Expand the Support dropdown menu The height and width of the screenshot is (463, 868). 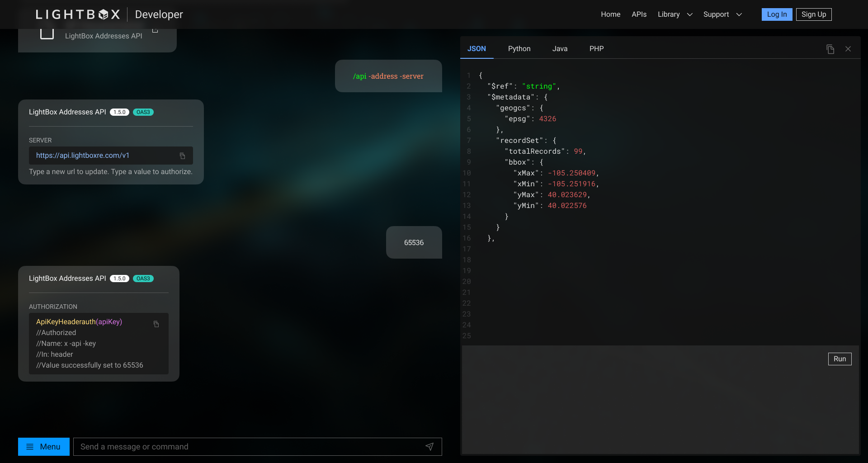click(x=722, y=14)
